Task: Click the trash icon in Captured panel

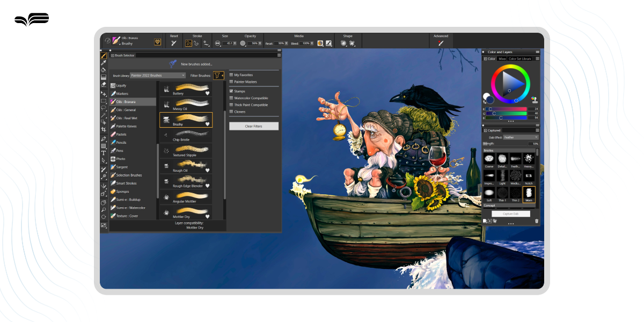Action: (x=536, y=221)
